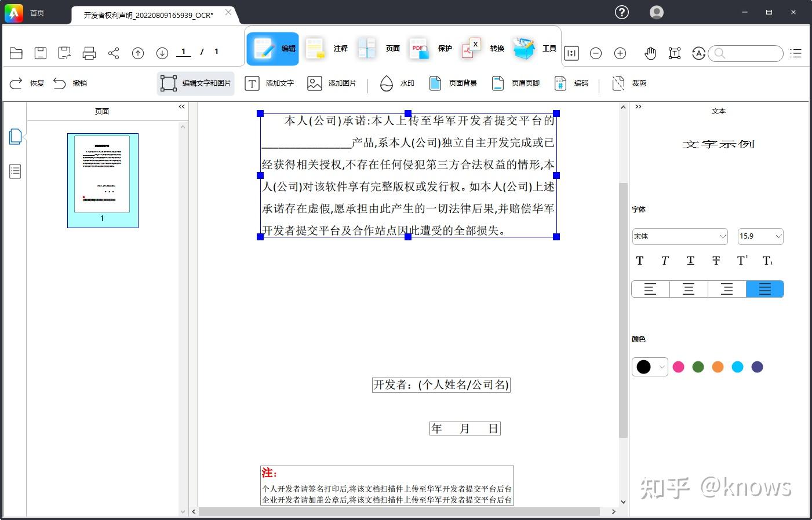Click the 页眉页脚 button
This screenshot has width=812, height=520.
(x=515, y=83)
